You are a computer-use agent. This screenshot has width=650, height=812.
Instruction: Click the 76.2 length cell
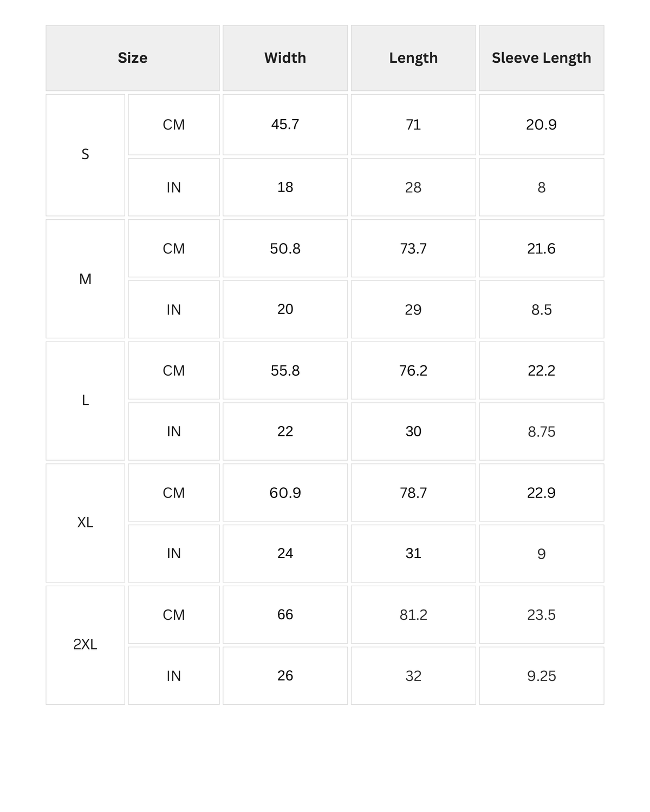pyautogui.click(x=413, y=371)
